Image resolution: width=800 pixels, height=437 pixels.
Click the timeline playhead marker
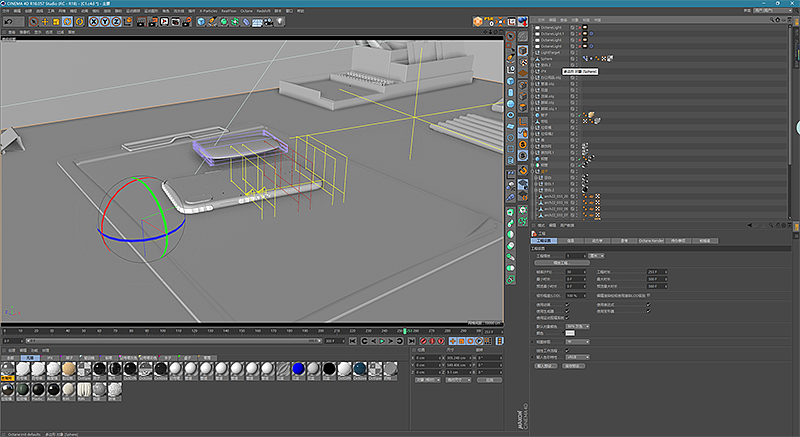[x=405, y=331]
